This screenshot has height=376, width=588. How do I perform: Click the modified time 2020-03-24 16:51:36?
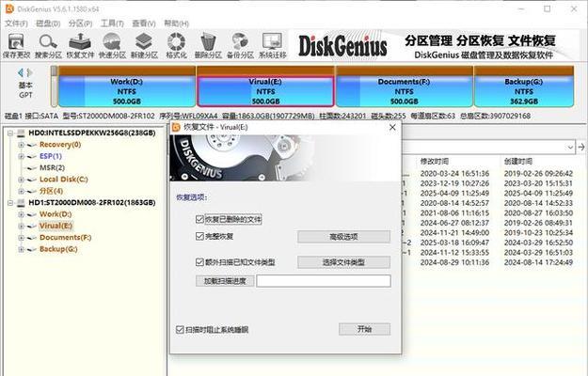[454, 174]
